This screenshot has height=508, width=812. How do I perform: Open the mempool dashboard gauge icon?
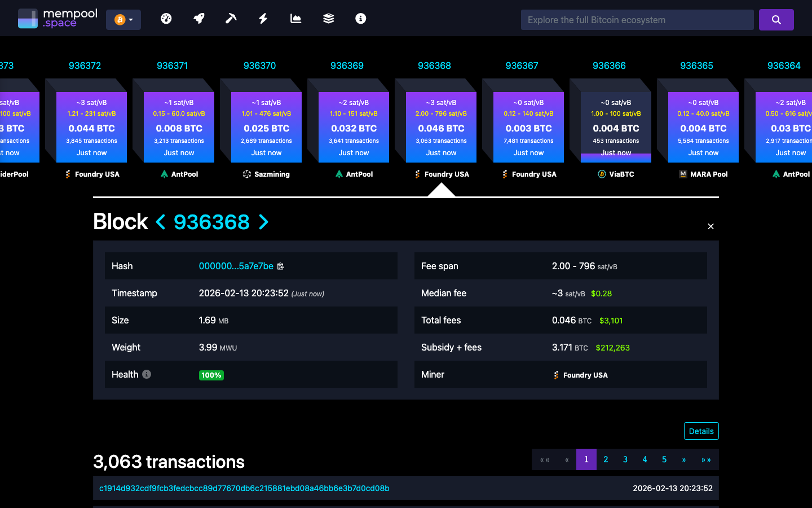coord(166,18)
